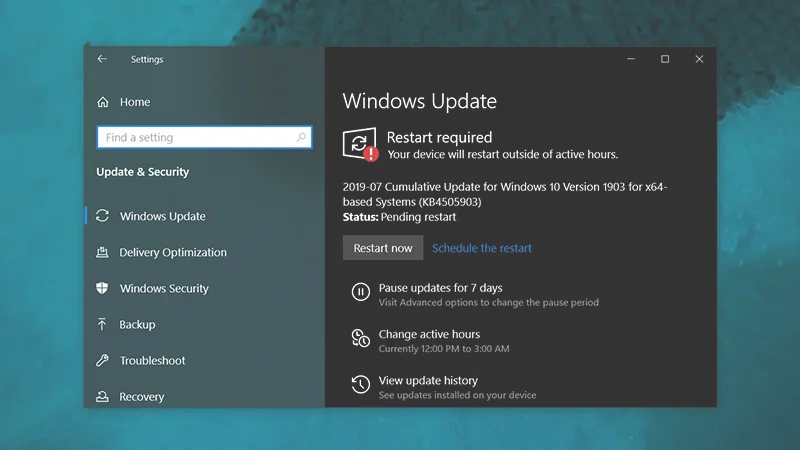This screenshot has height=450, width=800.
Task: Click 'See updates installed on your device'
Action: click(457, 395)
